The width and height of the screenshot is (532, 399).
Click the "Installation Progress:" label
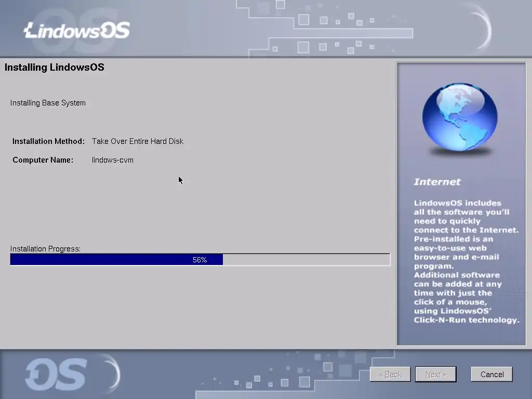(46, 249)
